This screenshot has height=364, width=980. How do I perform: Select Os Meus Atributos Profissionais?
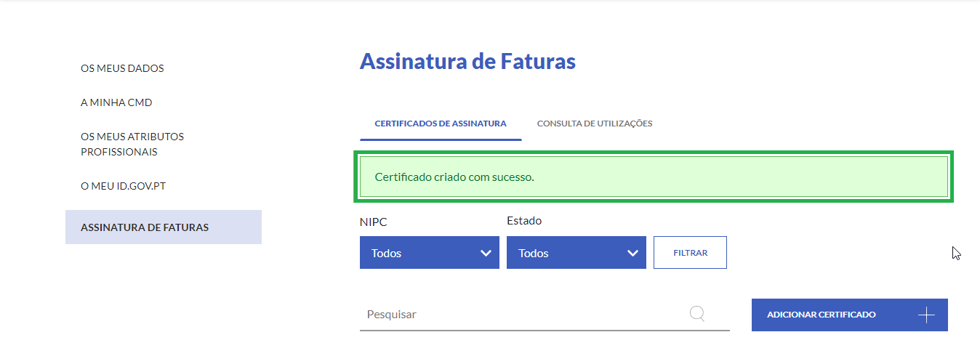[x=132, y=144]
